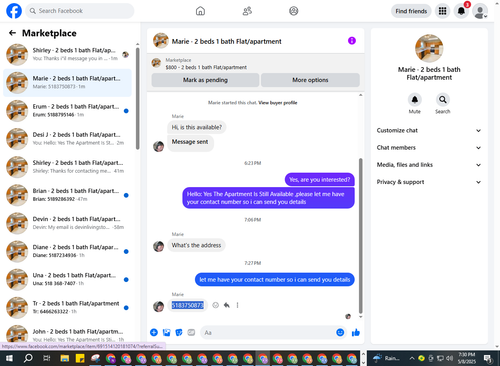Show hidden system tray icons
The height and width of the screenshot is (366, 500).
[x=412, y=358]
